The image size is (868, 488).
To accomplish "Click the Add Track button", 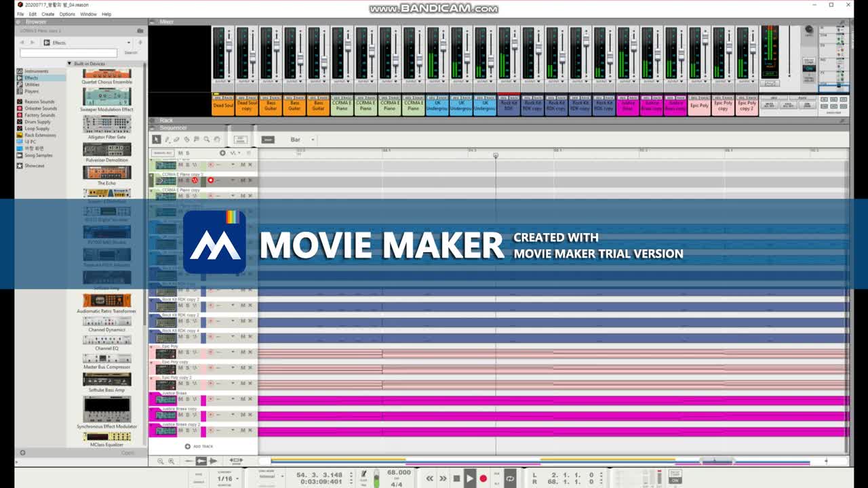I will 199,446.
